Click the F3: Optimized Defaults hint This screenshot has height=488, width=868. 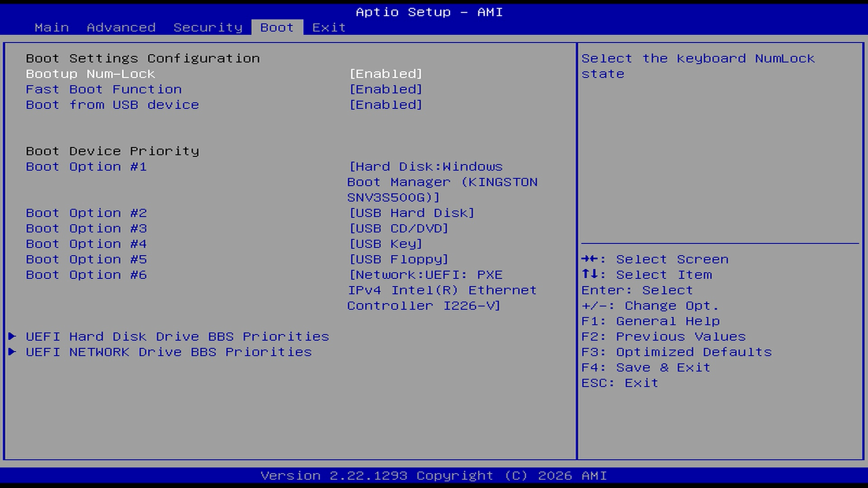677,352
